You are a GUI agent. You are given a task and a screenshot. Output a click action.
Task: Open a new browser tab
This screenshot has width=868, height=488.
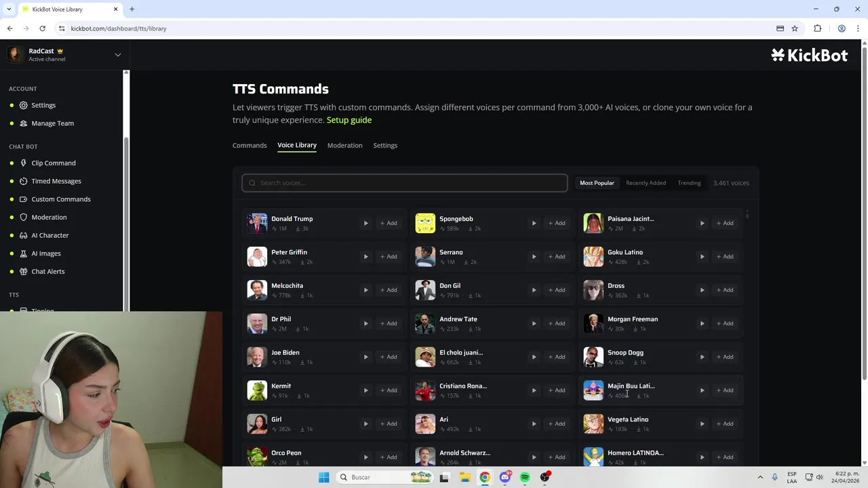pos(132,9)
